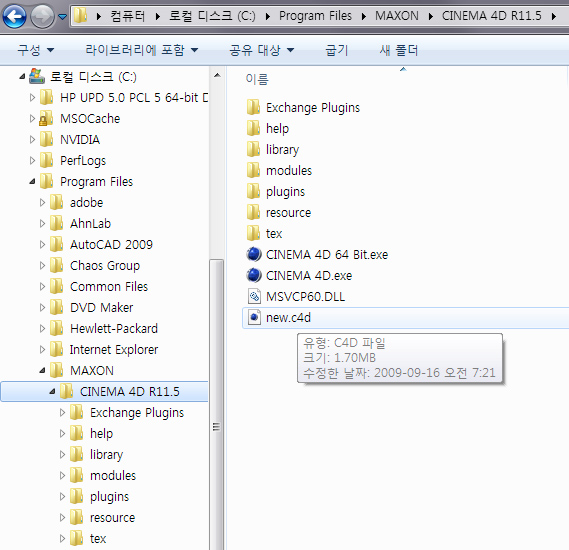Expand the Chaos Group tree node

[x=42, y=266]
